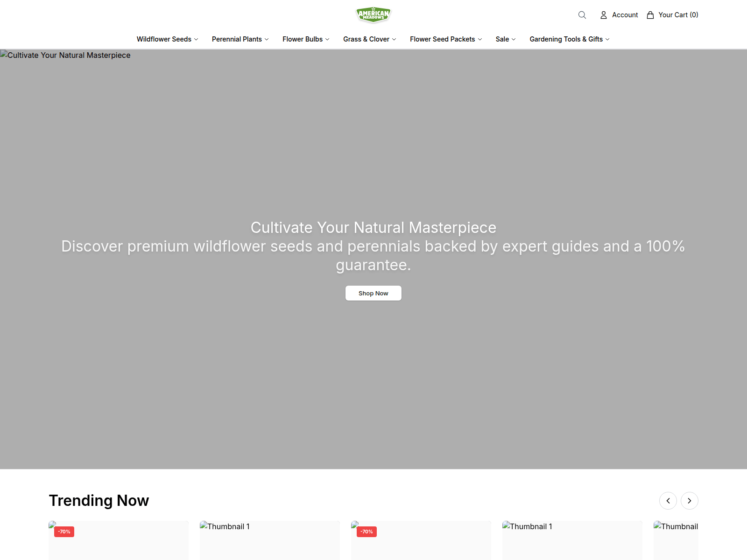Open the Sale menu label
The height and width of the screenshot is (560, 747).
(502, 39)
